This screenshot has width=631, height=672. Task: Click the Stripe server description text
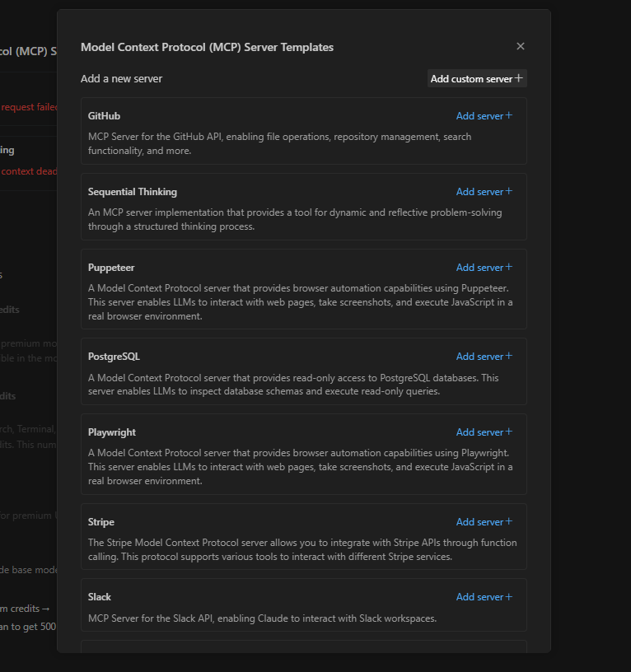302,549
